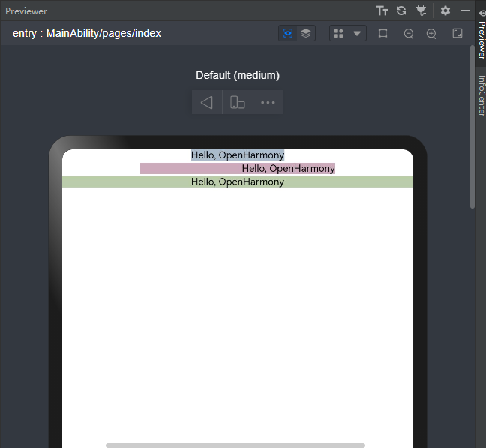Open the more options ellipsis

[x=268, y=102]
